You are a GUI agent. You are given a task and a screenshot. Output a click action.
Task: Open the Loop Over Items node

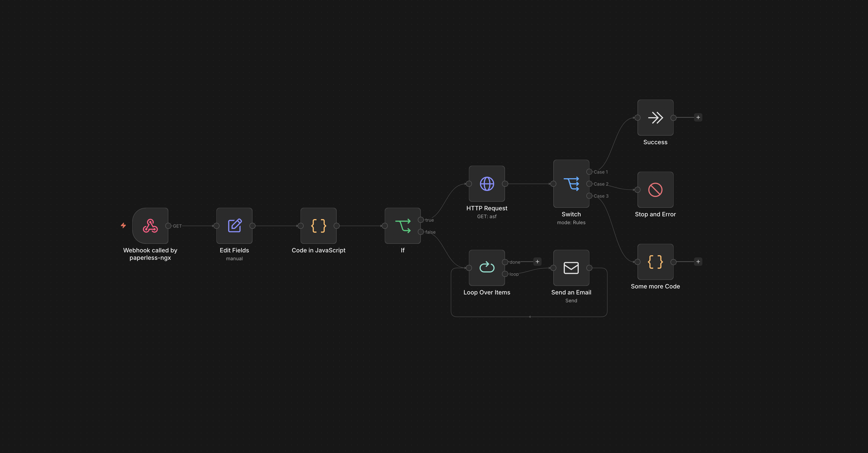click(487, 268)
